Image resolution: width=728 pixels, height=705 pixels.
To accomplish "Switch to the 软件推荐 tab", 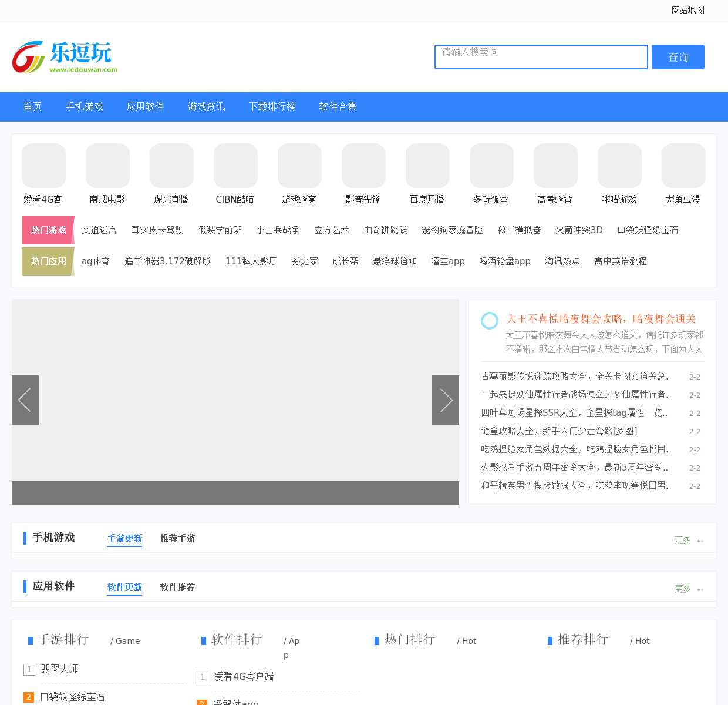I will coord(177,587).
